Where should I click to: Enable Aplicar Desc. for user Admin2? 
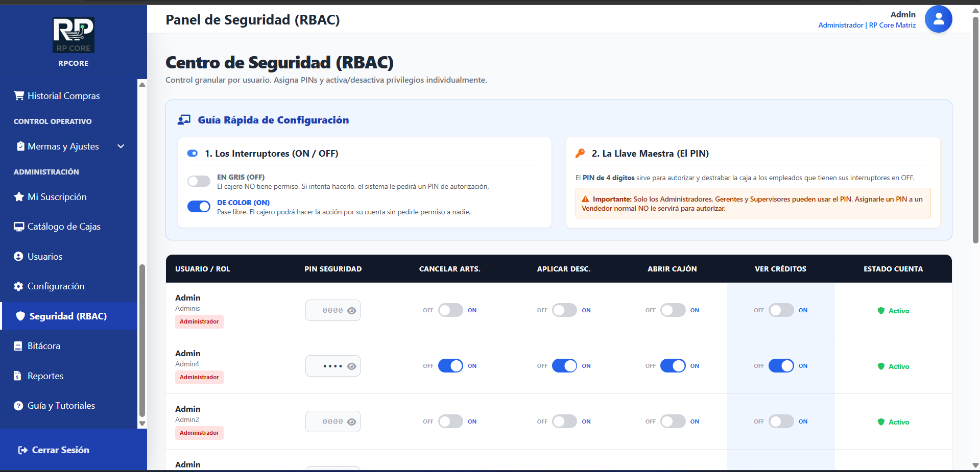pyautogui.click(x=564, y=421)
